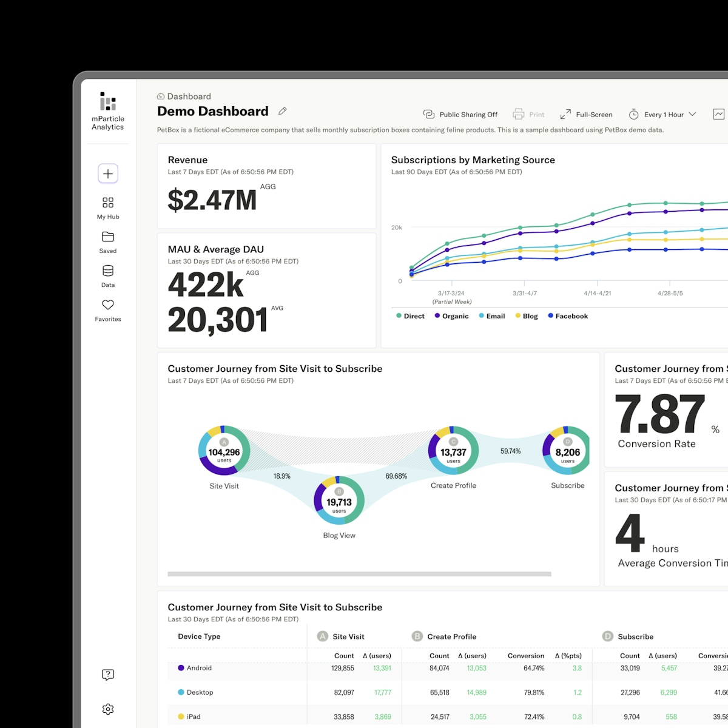This screenshot has width=728, height=728.
Task: Click the purple Android color dot
Action: tap(180, 668)
